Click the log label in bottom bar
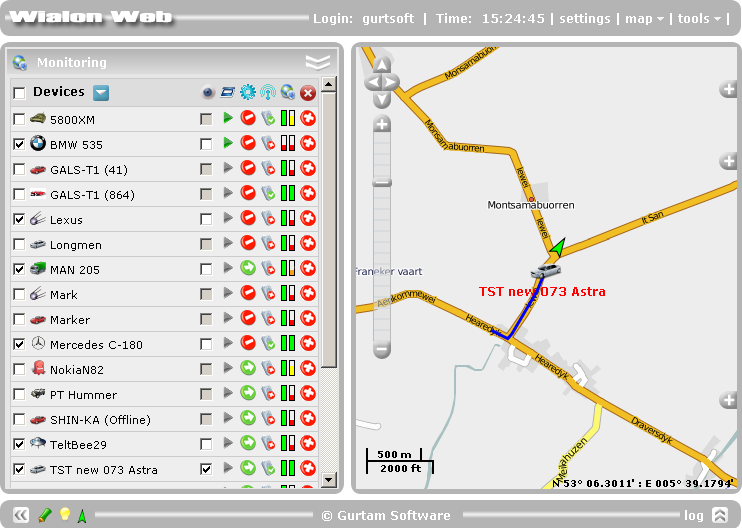This screenshot has height=528, width=742. coord(693,515)
